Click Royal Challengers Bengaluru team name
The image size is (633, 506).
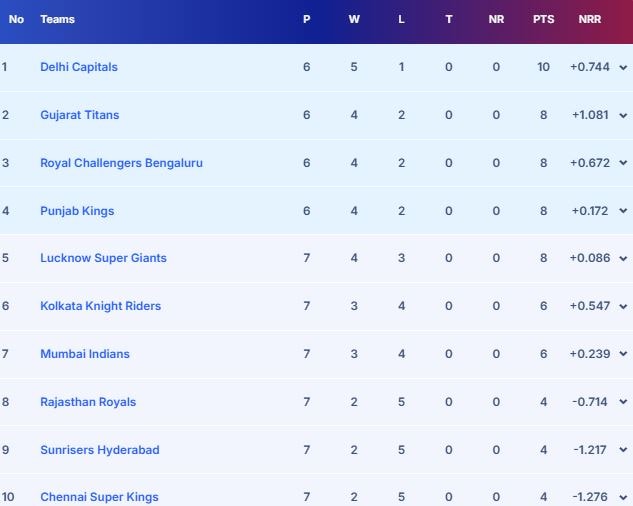121,163
